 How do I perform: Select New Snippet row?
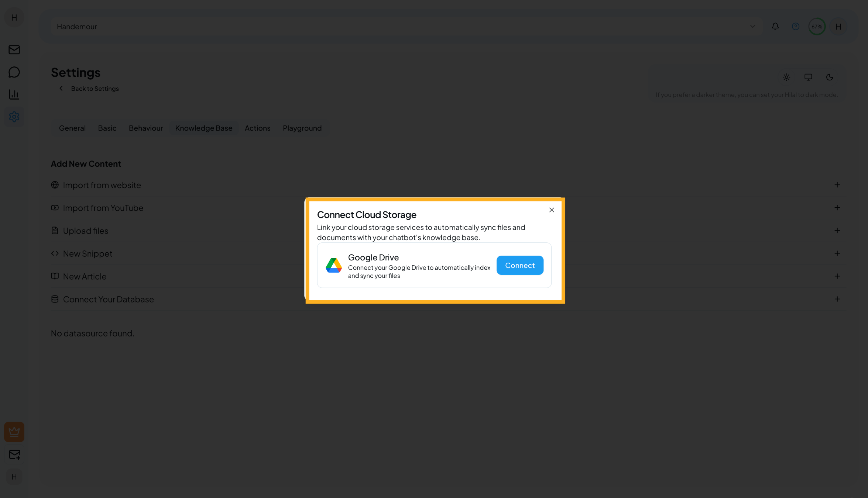[448, 253]
